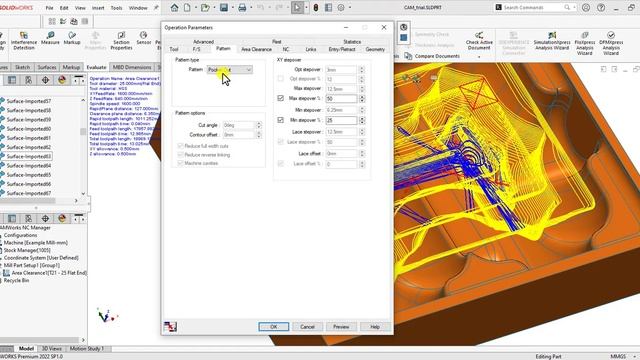Screen dimensions: 640x360
Task: Click the toolpath icon at dialog bottom-left
Action: 170,327
